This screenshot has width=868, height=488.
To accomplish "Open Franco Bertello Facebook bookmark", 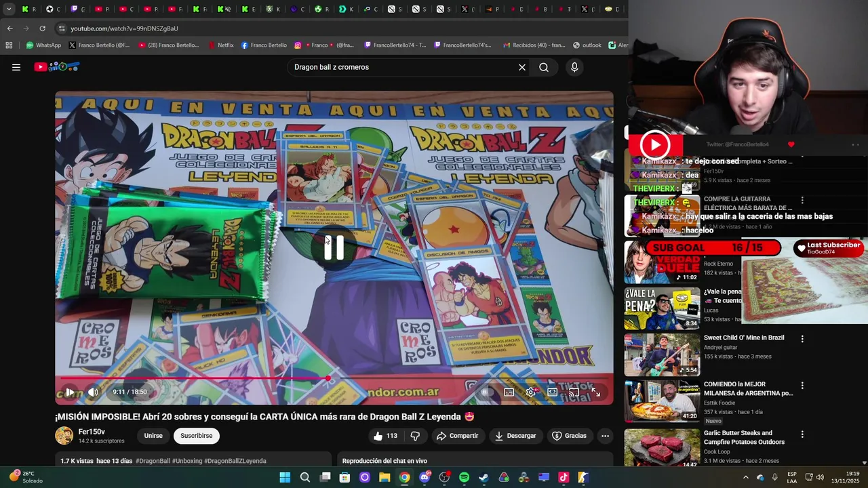I will coord(264,45).
